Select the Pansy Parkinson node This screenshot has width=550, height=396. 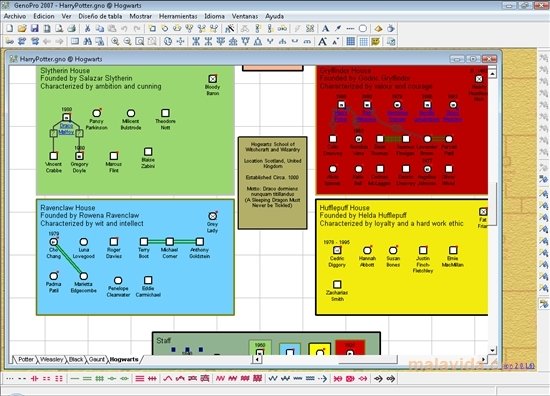pos(96,113)
